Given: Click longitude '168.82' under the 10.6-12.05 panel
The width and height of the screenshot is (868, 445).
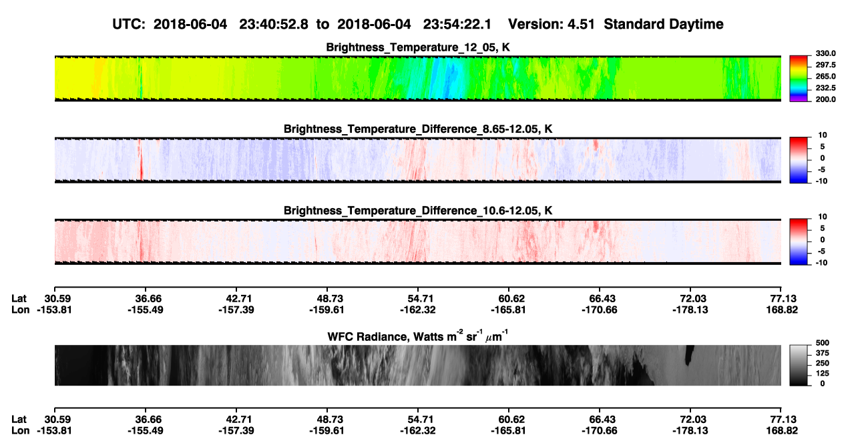Looking at the screenshot, I should click(x=783, y=309).
